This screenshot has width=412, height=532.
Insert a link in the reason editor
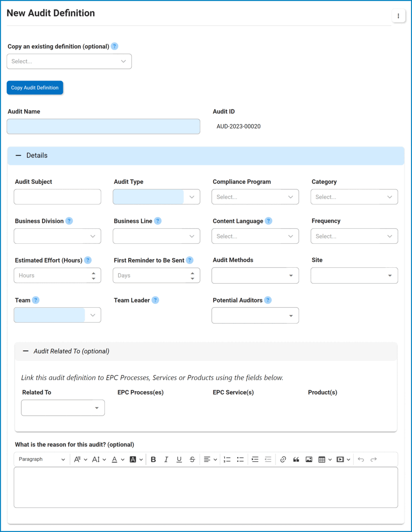point(283,459)
